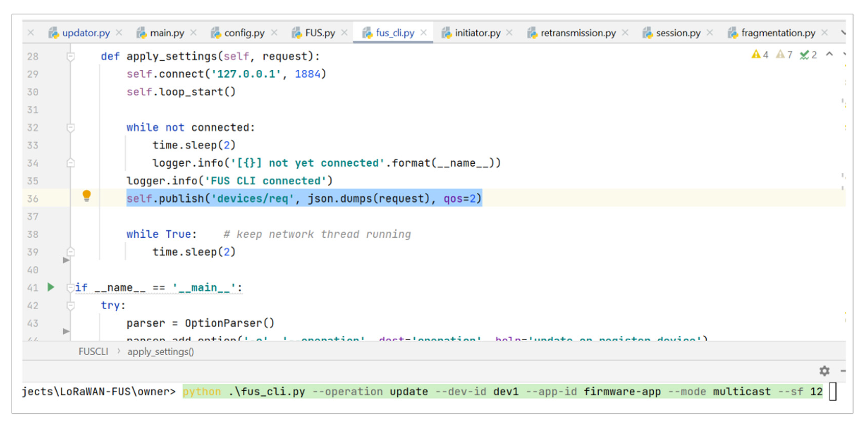The image size is (868, 429).
Task: Click line number 36 in gutter
Action: pos(33,199)
